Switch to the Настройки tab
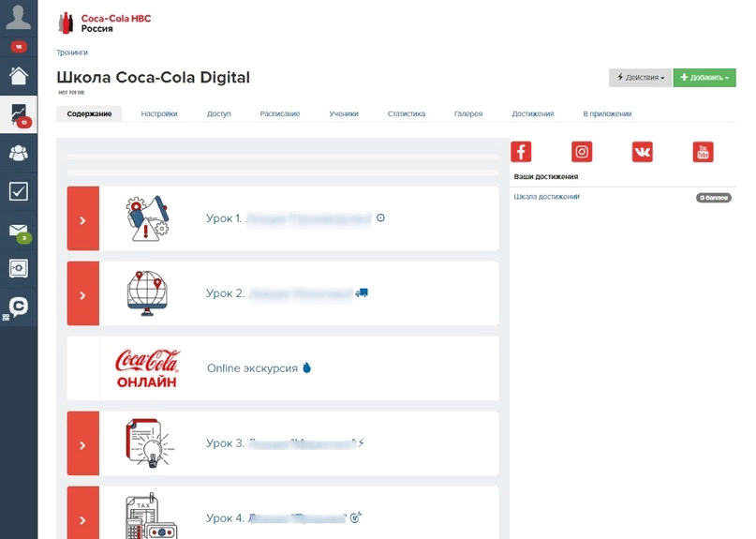The width and height of the screenshot is (756, 539). click(x=159, y=113)
